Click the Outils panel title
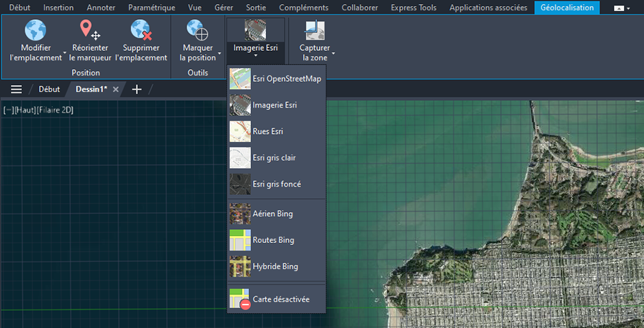The width and height of the screenshot is (644, 328). tap(198, 72)
